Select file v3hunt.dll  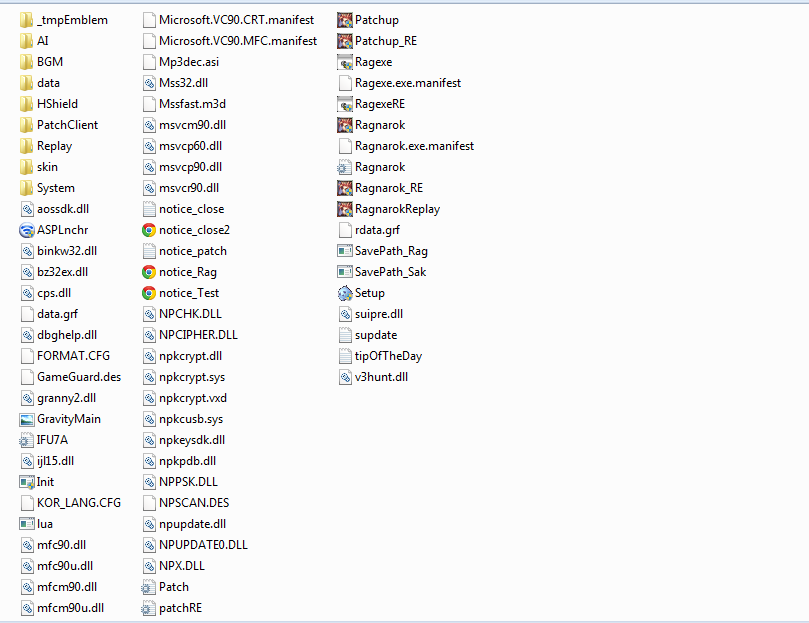click(x=373, y=377)
